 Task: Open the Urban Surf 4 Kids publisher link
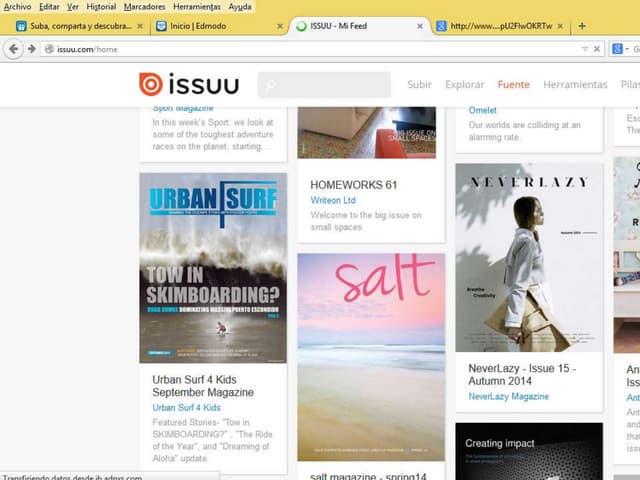(x=186, y=408)
